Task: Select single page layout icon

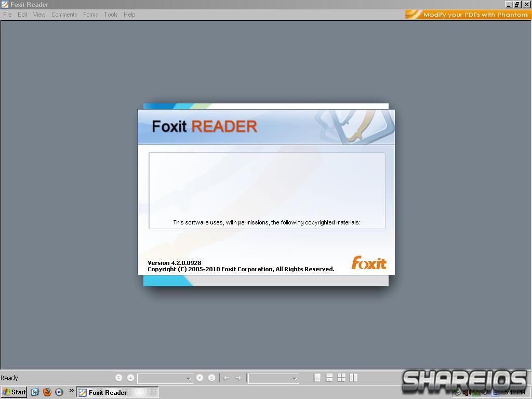Action: pyautogui.click(x=317, y=378)
